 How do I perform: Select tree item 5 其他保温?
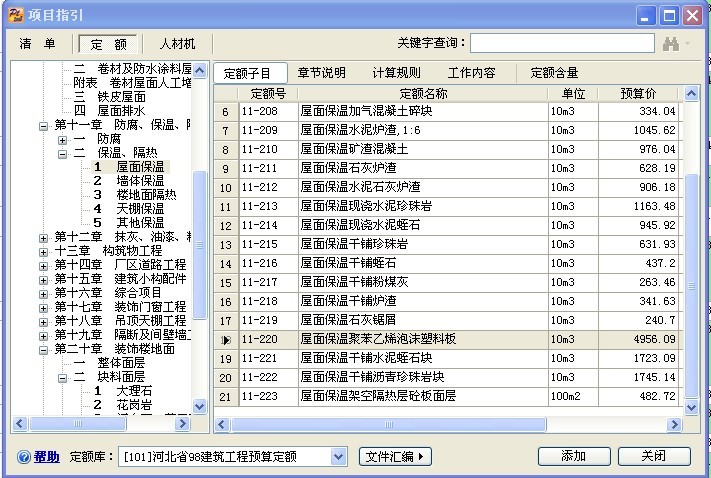coord(129,223)
